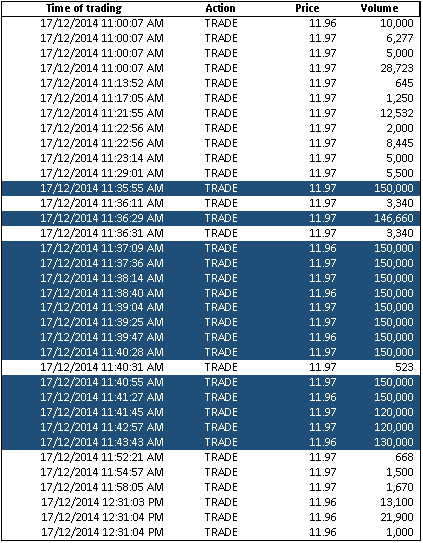Click the 146,660 volume cell
The width and height of the screenshot is (423, 543).
(x=394, y=218)
